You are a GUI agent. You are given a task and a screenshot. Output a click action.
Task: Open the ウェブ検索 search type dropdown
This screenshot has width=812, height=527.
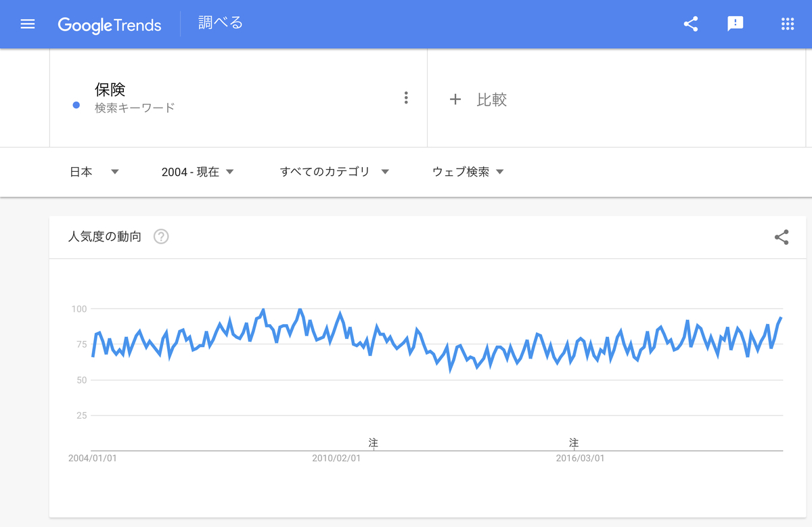click(x=467, y=171)
